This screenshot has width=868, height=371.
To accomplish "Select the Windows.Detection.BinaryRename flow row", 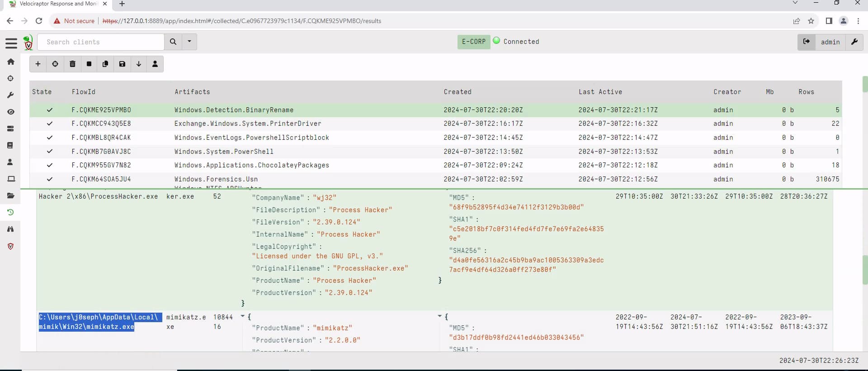I will [x=234, y=110].
